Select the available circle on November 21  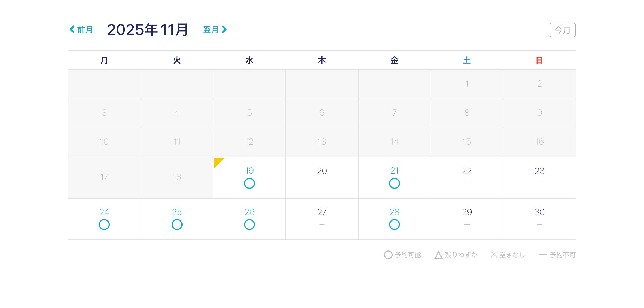(x=394, y=183)
